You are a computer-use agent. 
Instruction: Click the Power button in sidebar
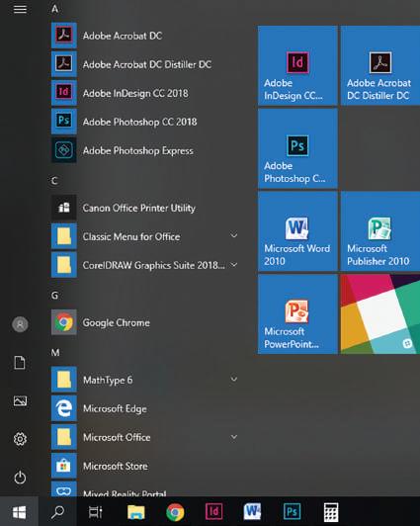point(20,478)
